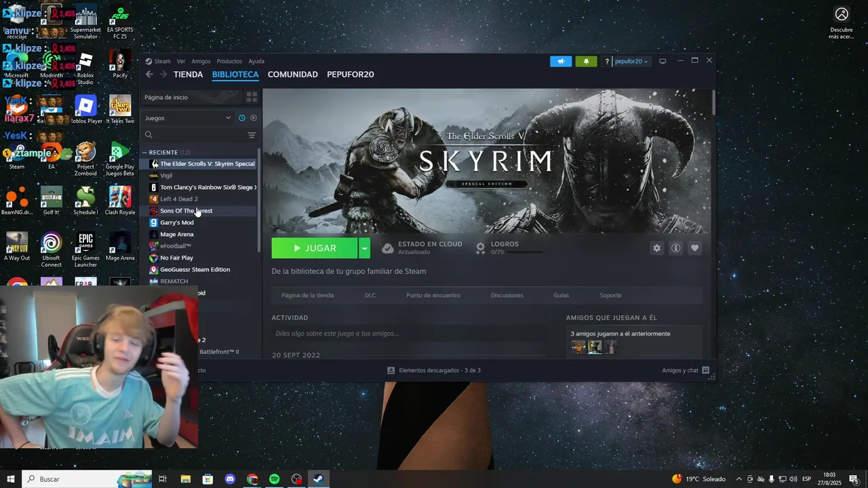Open It Takes Two desktop shortcut
This screenshot has height=488, width=868.
tap(120, 110)
